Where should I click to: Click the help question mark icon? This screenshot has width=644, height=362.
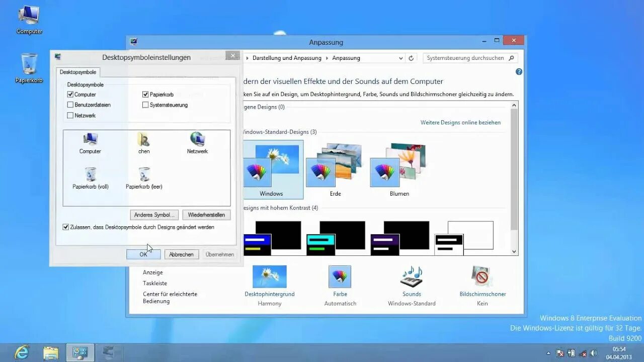pyautogui.click(x=519, y=72)
